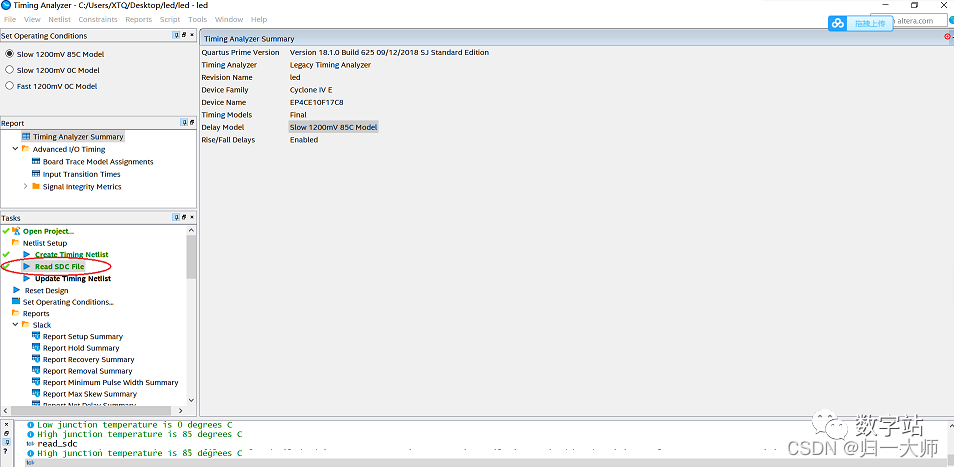Screen dimensions: 954x467
Task: Float the Set Operating Conditions panel
Action: click(x=184, y=35)
